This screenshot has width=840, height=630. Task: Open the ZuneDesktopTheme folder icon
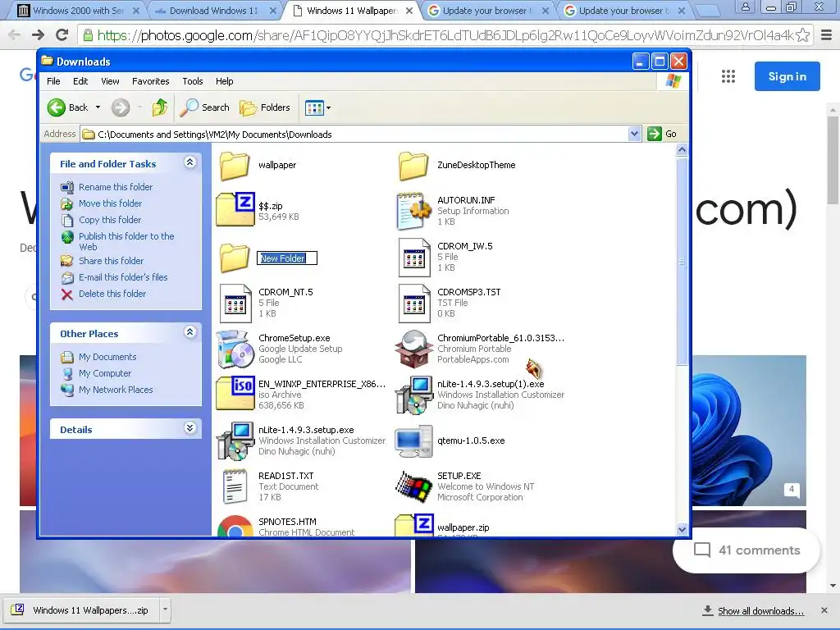coord(413,165)
